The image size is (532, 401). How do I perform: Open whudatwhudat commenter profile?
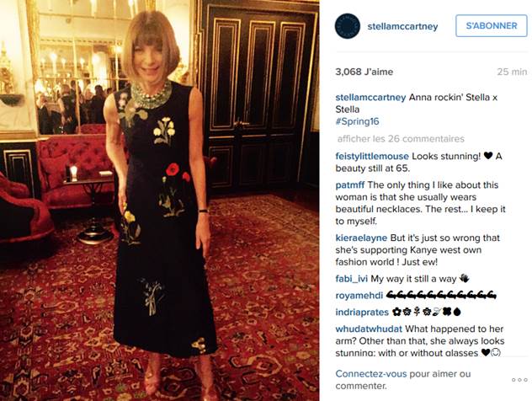pyautogui.click(x=369, y=329)
